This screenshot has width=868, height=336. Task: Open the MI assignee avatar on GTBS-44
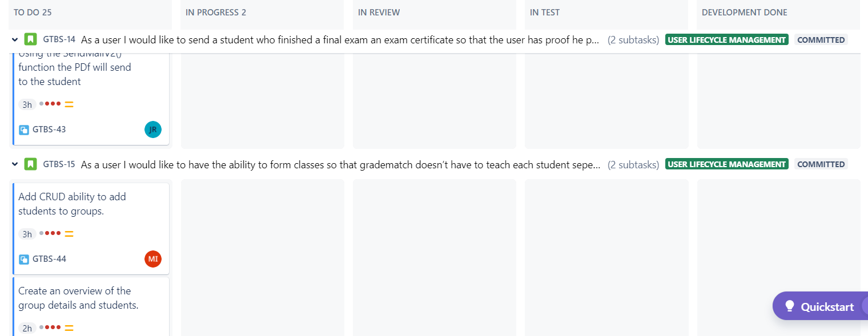point(153,259)
